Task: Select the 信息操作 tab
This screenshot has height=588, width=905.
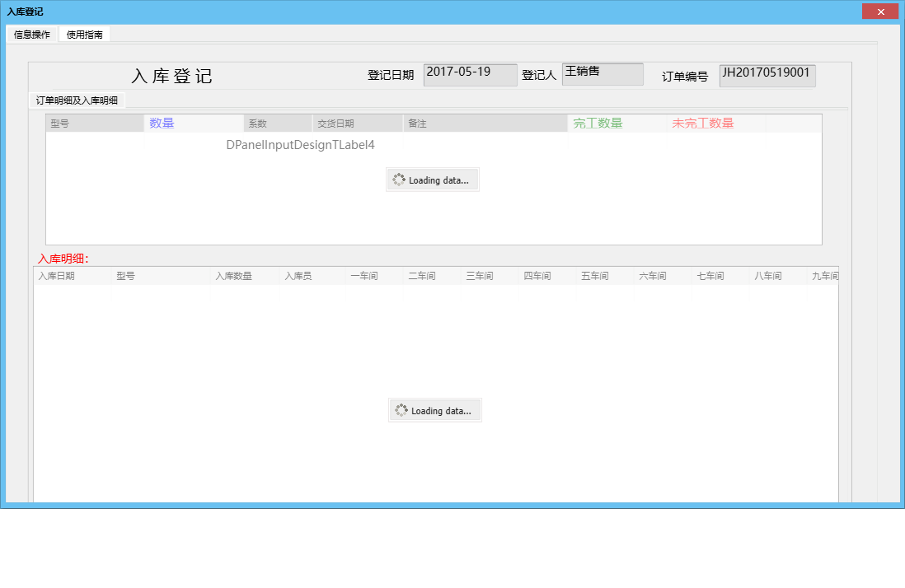Action: pyautogui.click(x=30, y=34)
